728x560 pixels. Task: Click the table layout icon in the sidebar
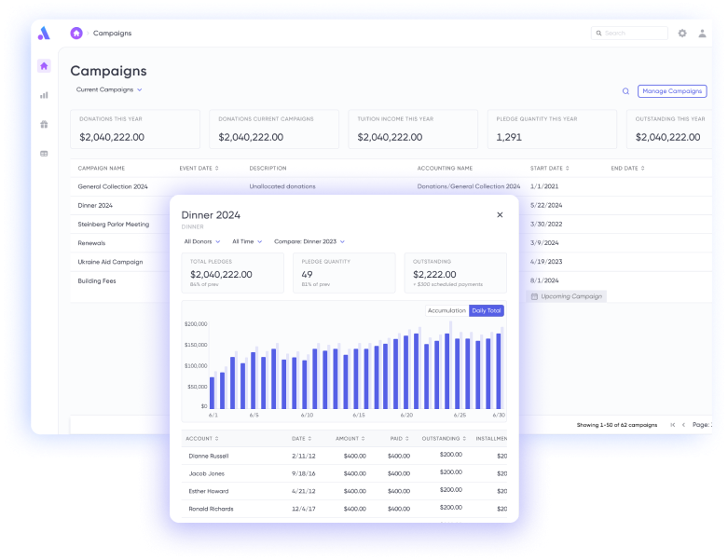[x=44, y=153]
